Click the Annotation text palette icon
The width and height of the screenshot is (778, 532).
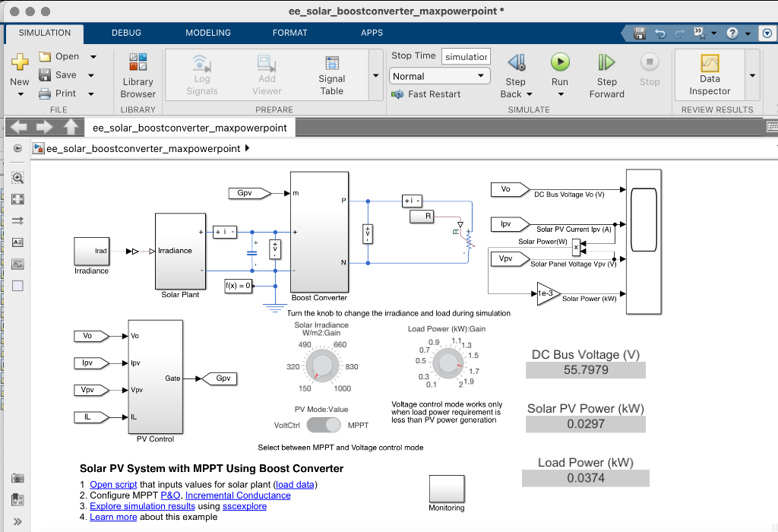(17, 242)
